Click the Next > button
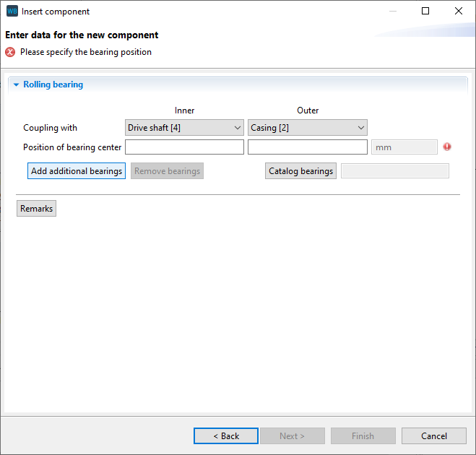The image size is (476, 455). coord(291,436)
